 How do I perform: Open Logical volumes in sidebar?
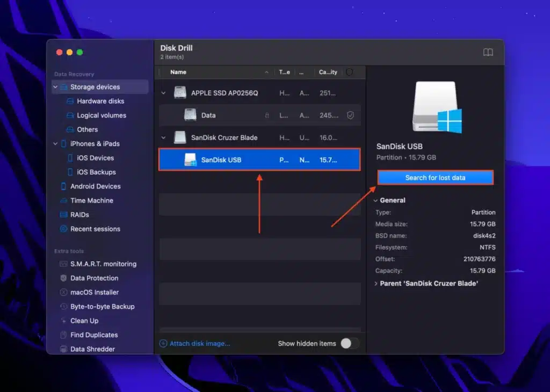tap(102, 115)
